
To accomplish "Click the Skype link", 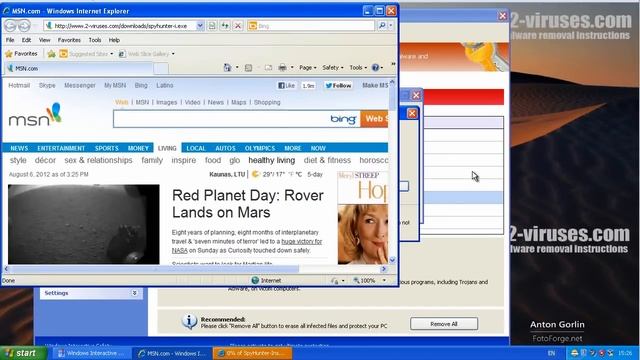I will click(x=47, y=85).
